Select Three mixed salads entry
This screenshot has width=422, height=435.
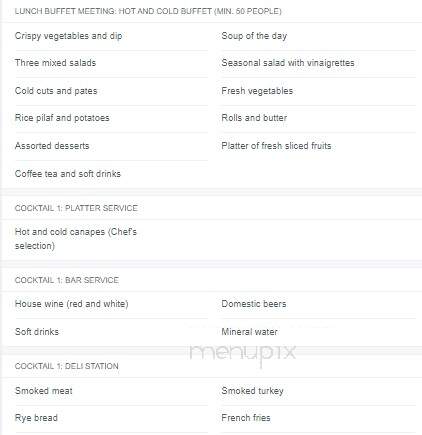(55, 63)
